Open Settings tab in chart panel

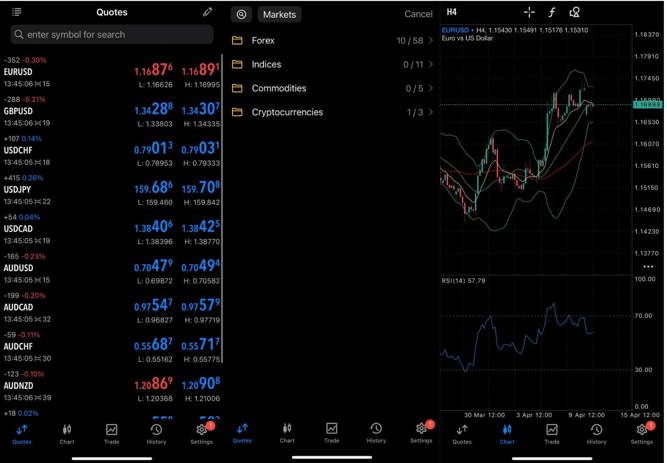[642, 434]
